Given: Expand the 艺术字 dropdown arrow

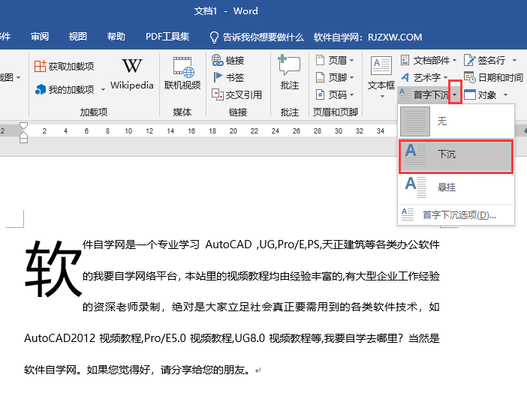Looking at the screenshot, I should pyautogui.click(x=445, y=77).
